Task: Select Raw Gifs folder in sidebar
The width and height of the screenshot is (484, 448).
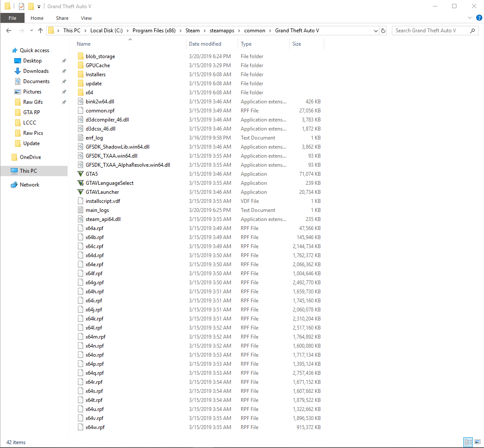Action: coord(33,102)
